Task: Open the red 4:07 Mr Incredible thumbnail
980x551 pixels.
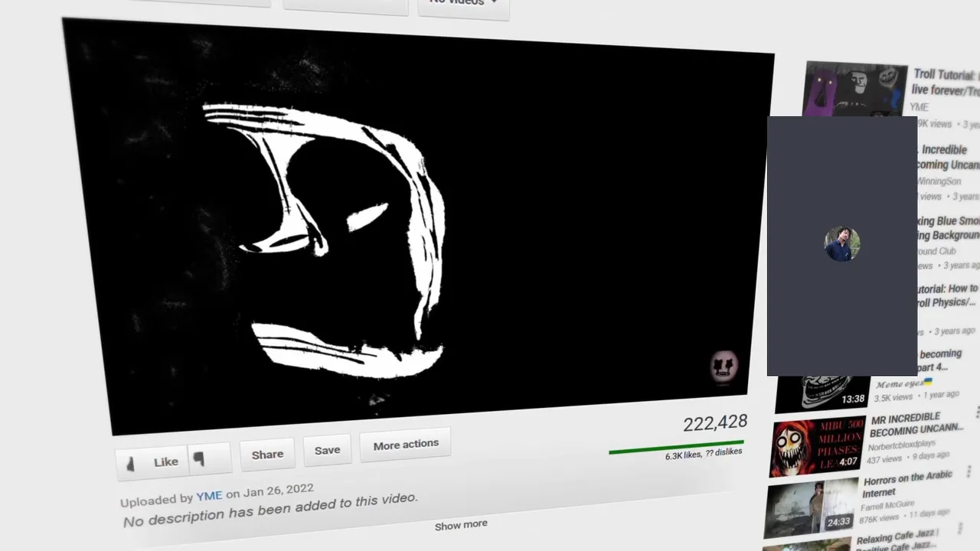Action: point(817,446)
